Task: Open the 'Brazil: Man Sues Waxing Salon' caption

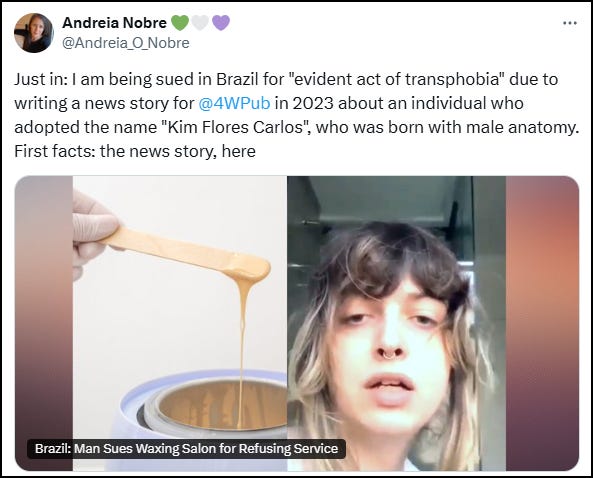Action: point(186,449)
